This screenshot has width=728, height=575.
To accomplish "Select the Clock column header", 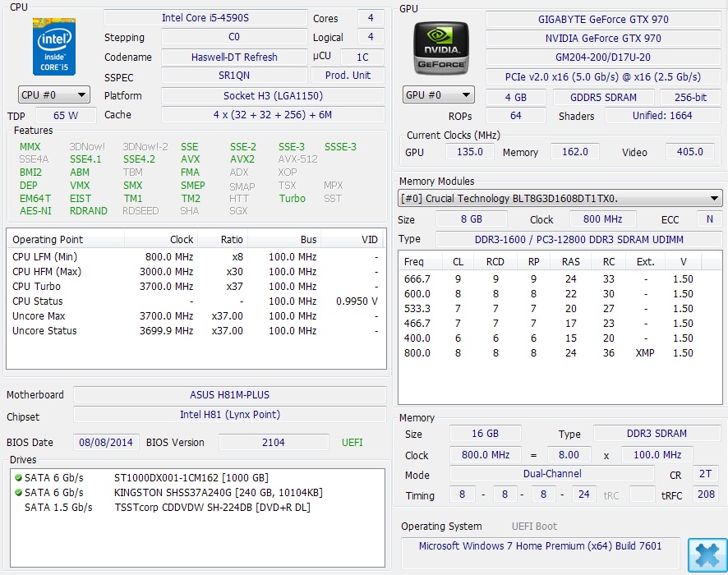I will (x=161, y=240).
